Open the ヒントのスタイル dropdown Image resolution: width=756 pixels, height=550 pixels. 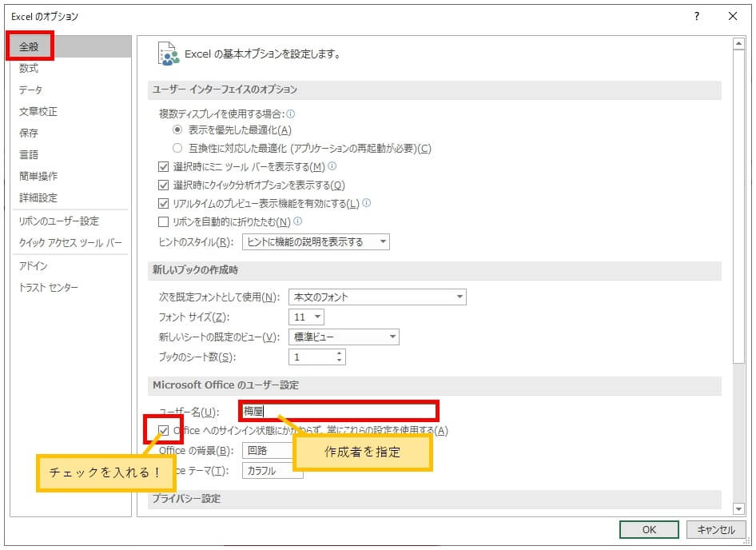point(316,241)
